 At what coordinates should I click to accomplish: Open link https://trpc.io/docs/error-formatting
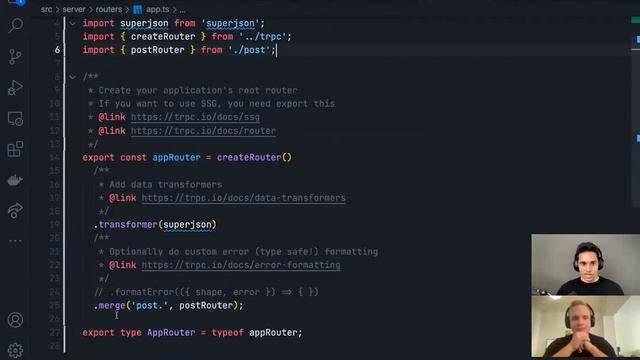[x=241, y=265]
